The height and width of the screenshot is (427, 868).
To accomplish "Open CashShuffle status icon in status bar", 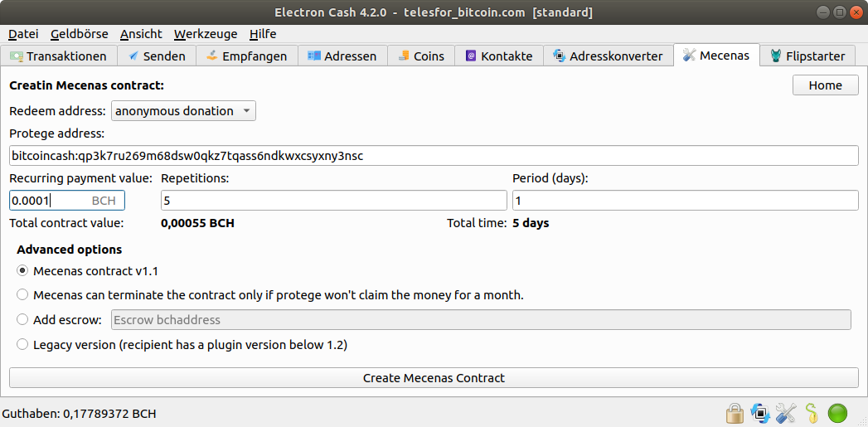I will pyautogui.click(x=760, y=413).
